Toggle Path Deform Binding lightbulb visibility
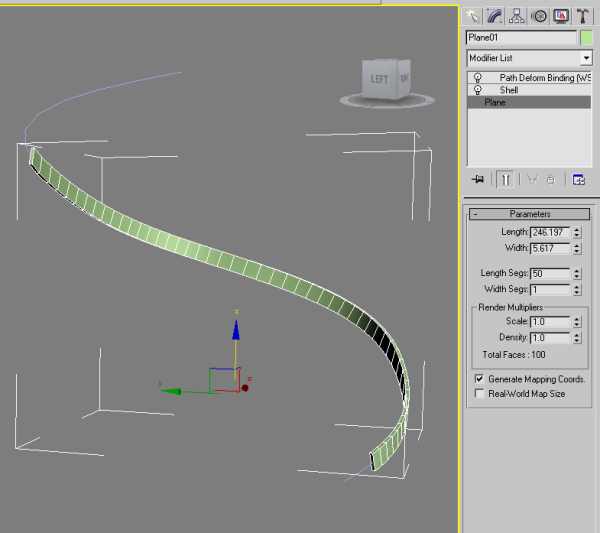The image size is (600, 533). pos(478,78)
